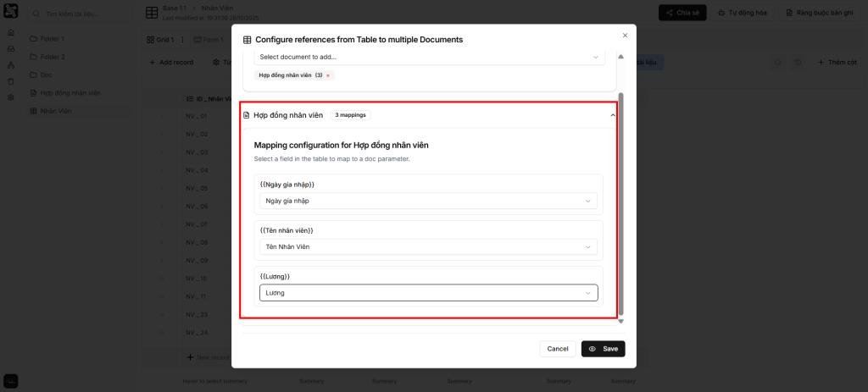Click the home icon in left sidebar
The image size is (868, 392).
coord(10,32)
